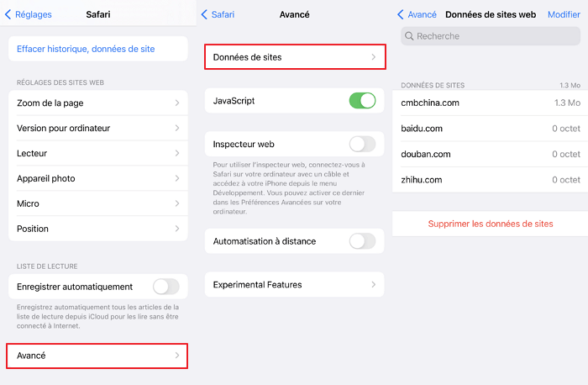Viewport: 588px width, 385px height.
Task: Open the Données de sites row
Action: coord(295,57)
